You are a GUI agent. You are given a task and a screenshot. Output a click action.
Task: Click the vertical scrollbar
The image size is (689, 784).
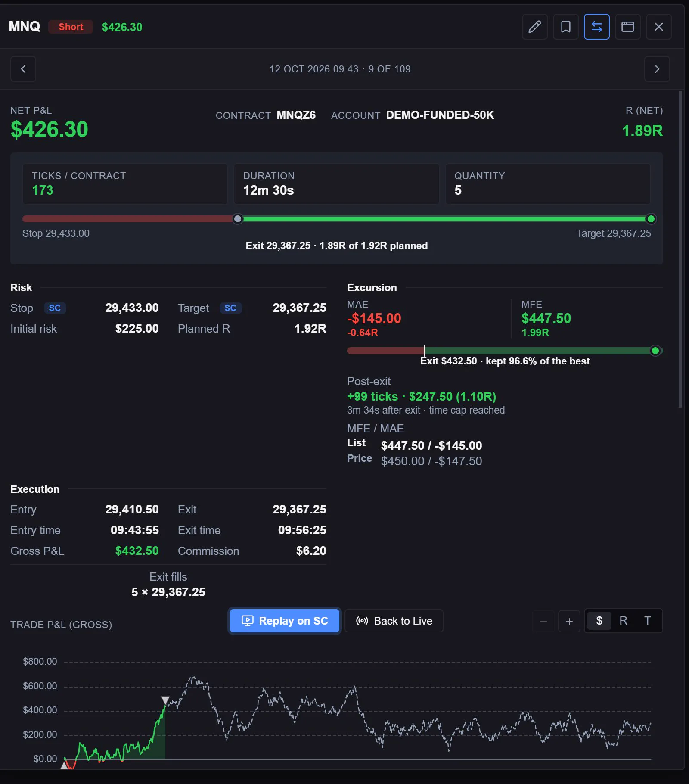click(x=680, y=249)
